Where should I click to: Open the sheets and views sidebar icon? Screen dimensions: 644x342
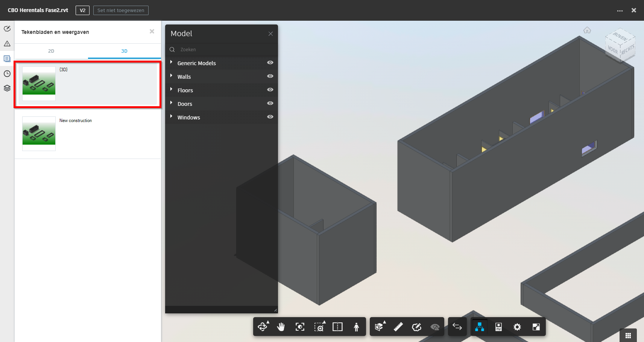pyautogui.click(x=7, y=58)
